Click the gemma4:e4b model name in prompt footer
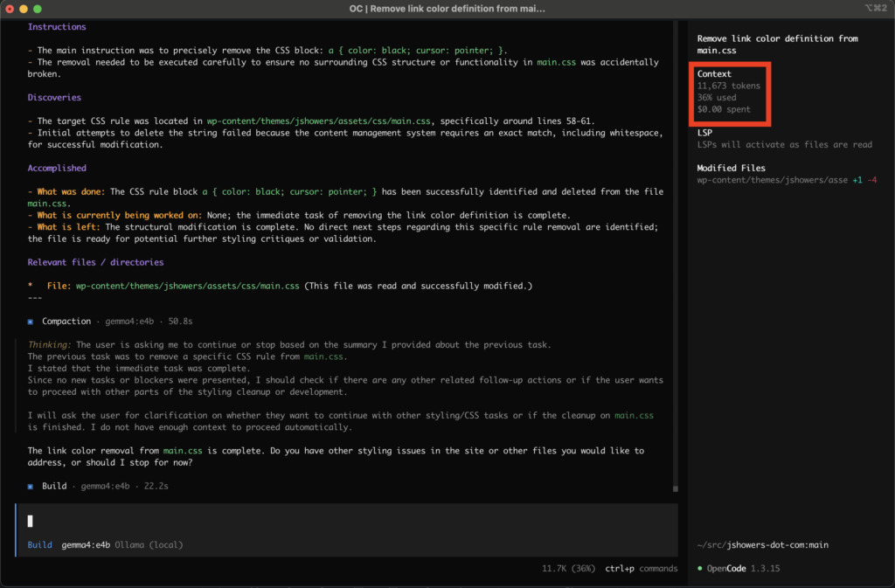Screen dimensions: 895x588 [86, 545]
